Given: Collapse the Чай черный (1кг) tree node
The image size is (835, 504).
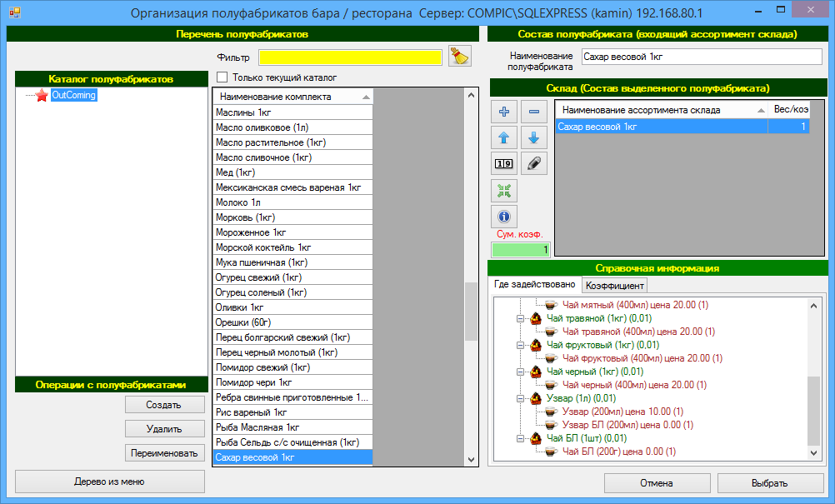Looking at the screenshot, I should click(x=520, y=372).
